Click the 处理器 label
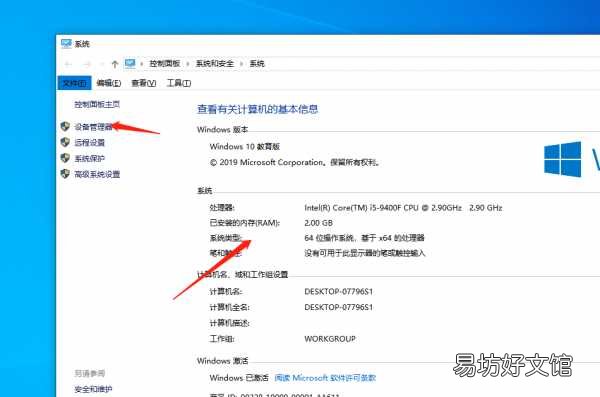This screenshot has height=397, width=600. pyautogui.click(x=222, y=208)
